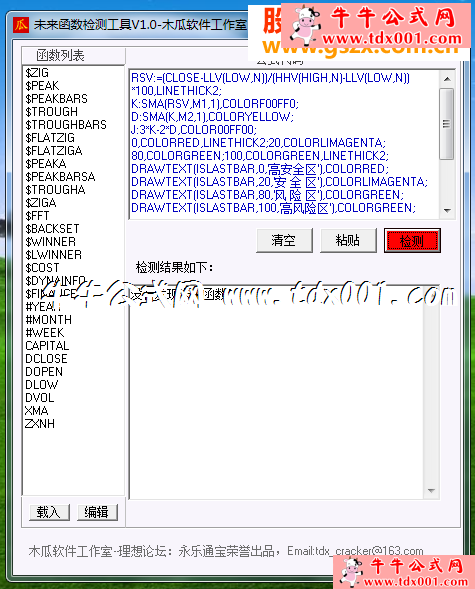Select #WEEK in the function list

(x=44, y=332)
